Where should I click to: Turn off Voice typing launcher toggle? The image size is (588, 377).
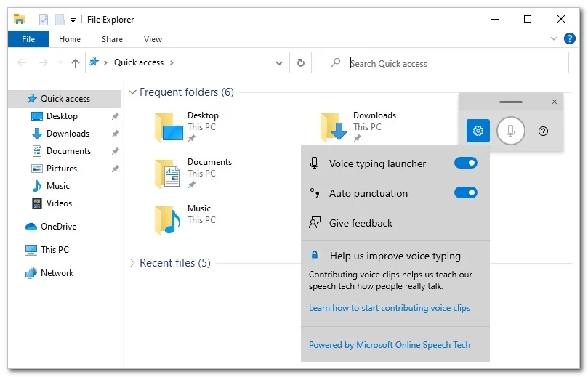point(465,163)
